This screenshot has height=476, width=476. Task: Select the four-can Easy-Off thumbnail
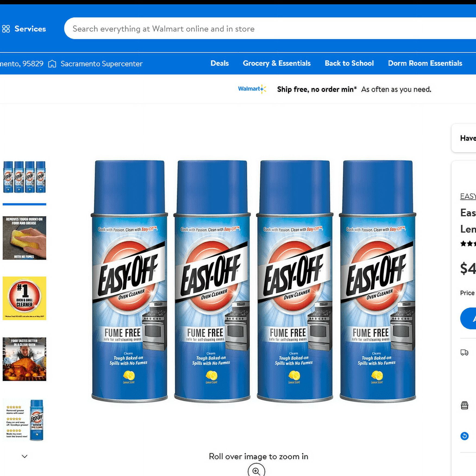click(x=24, y=177)
